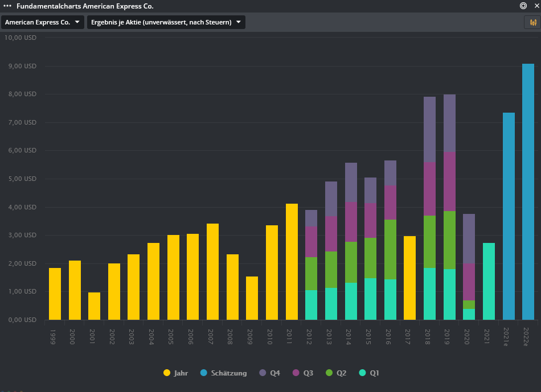
Task: Click the yellow Jahr legend color dot
Action: point(167,373)
